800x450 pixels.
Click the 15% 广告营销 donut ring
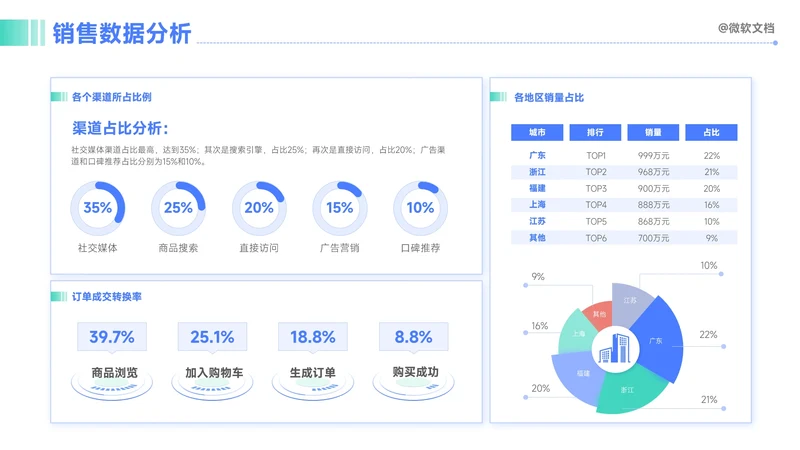(339, 208)
